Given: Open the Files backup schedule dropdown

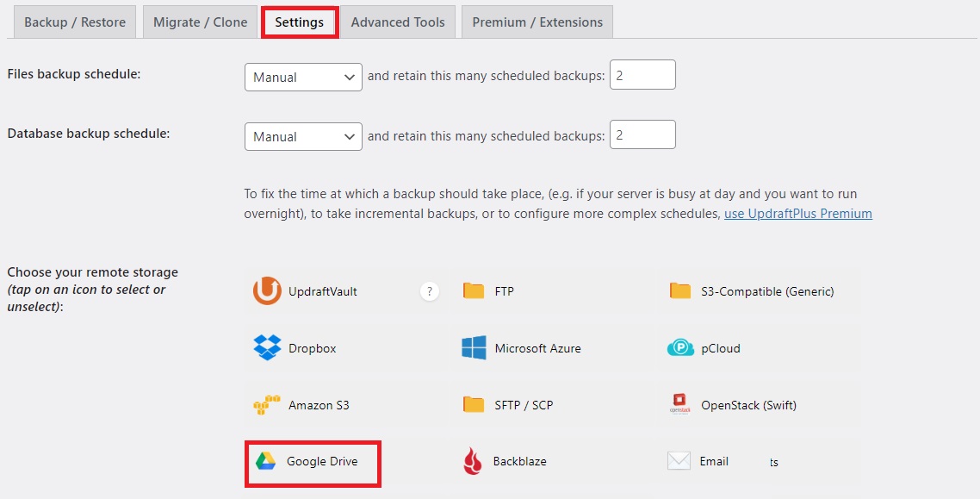Looking at the screenshot, I should tap(303, 77).
